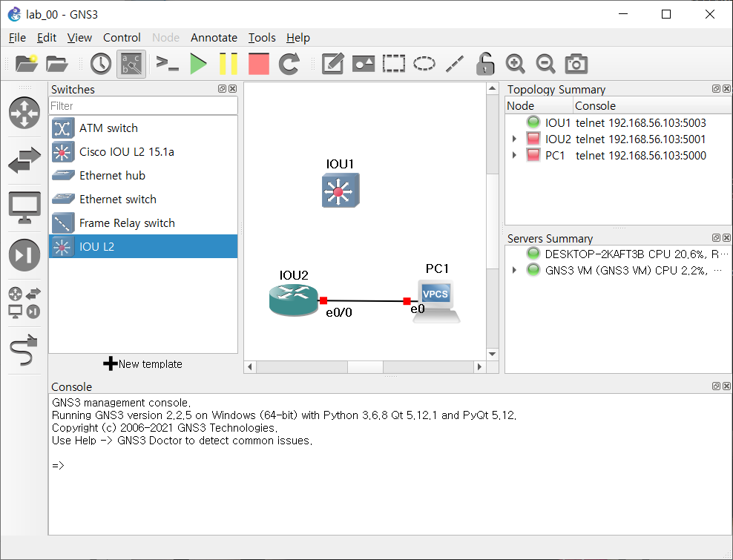The height and width of the screenshot is (560, 733).
Task: Take a screenshot with camera icon
Action: point(576,64)
